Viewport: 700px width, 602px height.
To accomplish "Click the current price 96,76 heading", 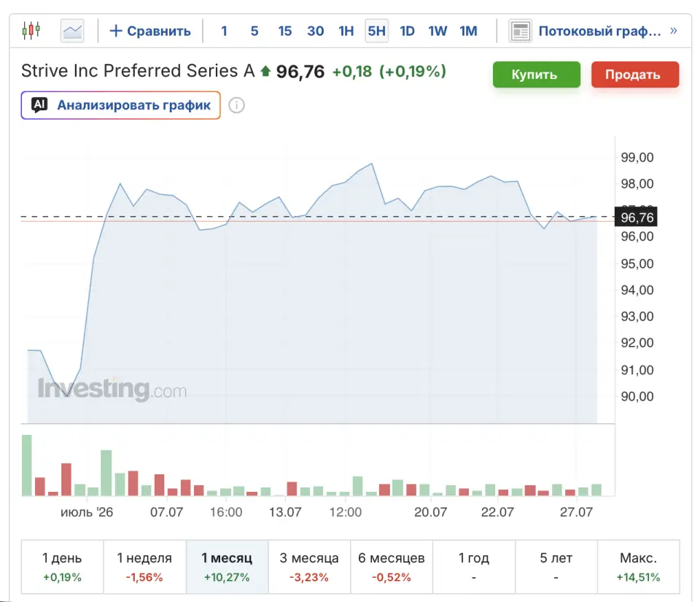I will pos(300,72).
